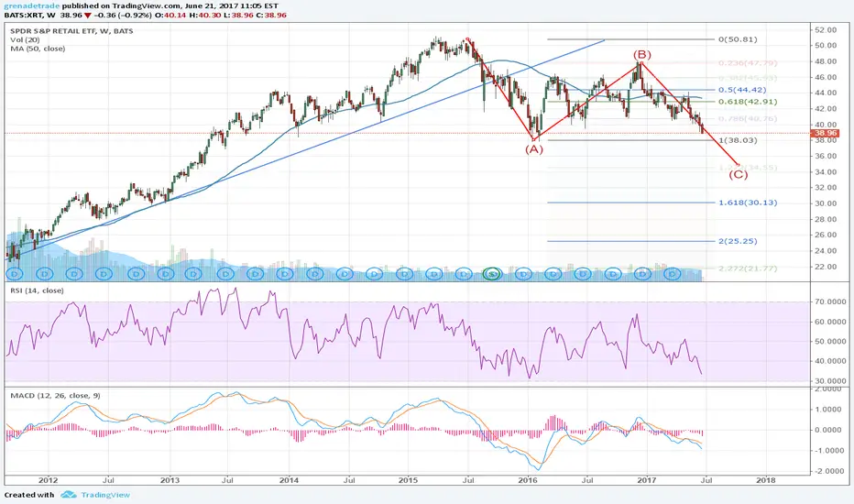Select the 2(25.25) Fibonacci label
Screen dimensions: 854x504
tap(738, 241)
